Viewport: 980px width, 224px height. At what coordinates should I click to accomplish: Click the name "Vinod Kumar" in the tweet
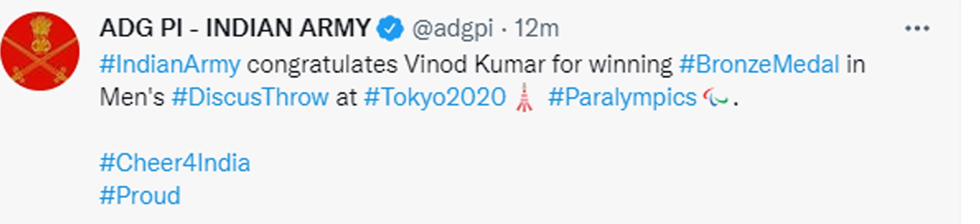pyautogui.click(x=474, y=64)
